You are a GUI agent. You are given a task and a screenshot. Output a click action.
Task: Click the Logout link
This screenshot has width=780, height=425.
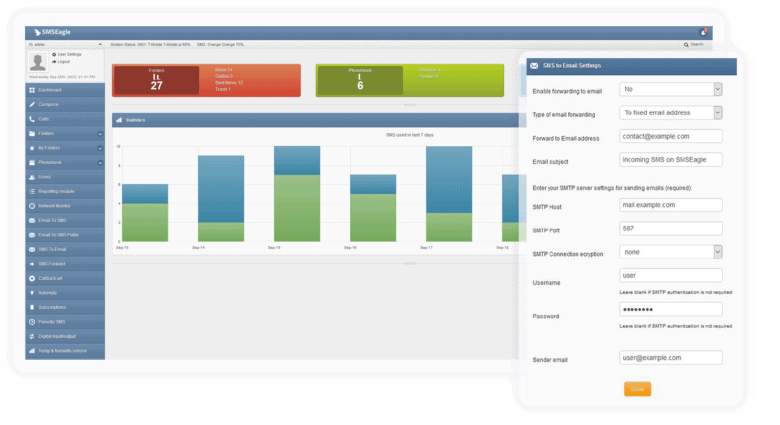[x=62, y=61]
